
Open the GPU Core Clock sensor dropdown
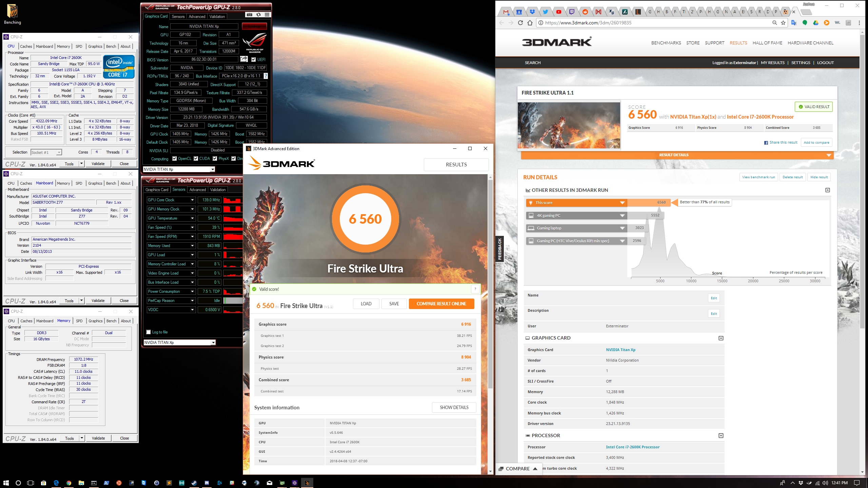pyautogui.click(x=192, y=200)
